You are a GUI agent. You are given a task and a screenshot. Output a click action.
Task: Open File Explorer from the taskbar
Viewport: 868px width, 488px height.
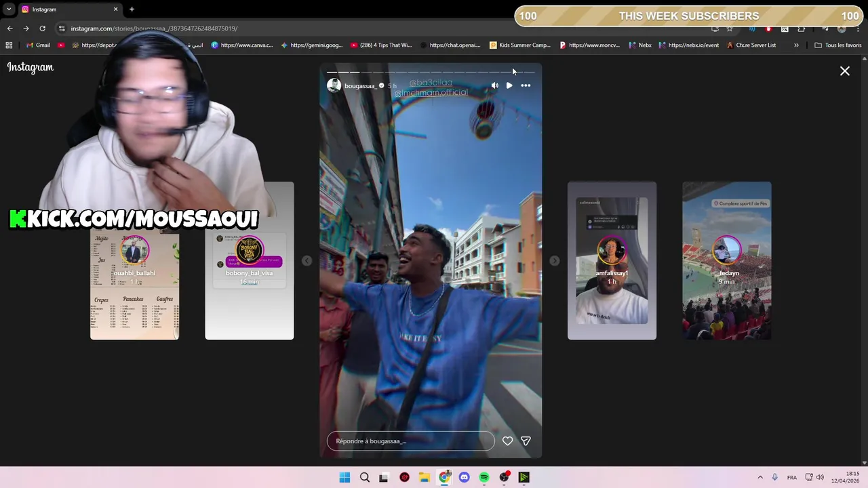pos(425,477)
